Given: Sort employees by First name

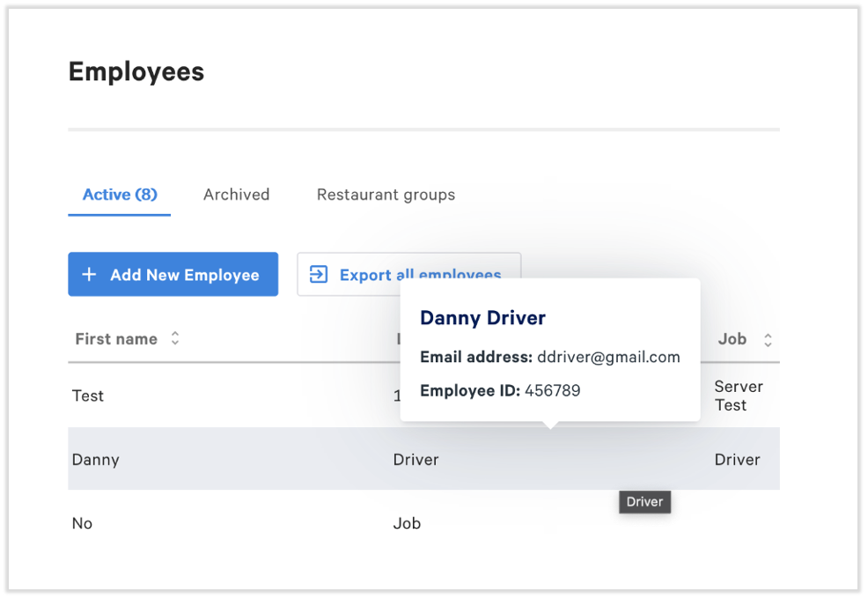Looking at the screenshot, I should coord(117,338).
